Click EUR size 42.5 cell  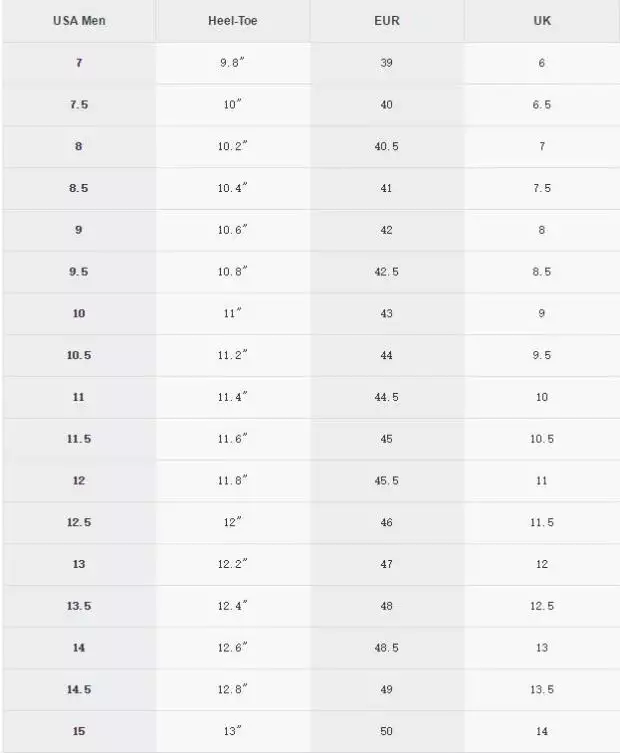pos(387,272)
